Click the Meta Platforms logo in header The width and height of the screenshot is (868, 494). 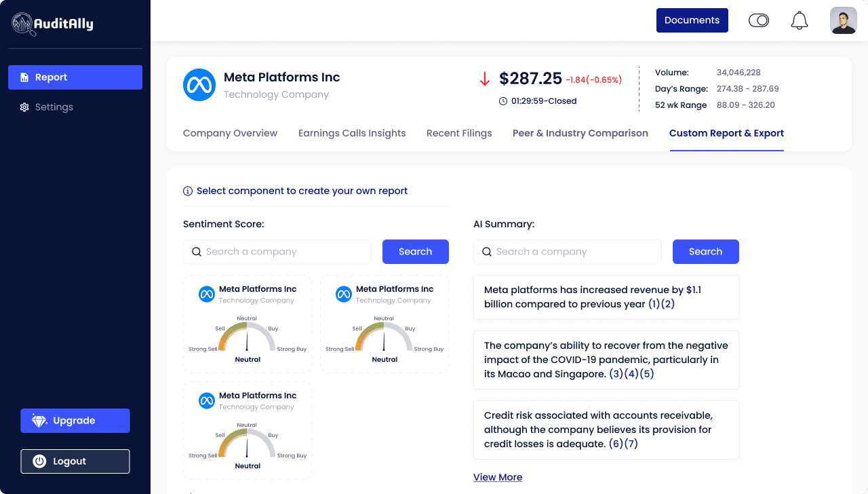pyautogui.click(x=199, y=85)
